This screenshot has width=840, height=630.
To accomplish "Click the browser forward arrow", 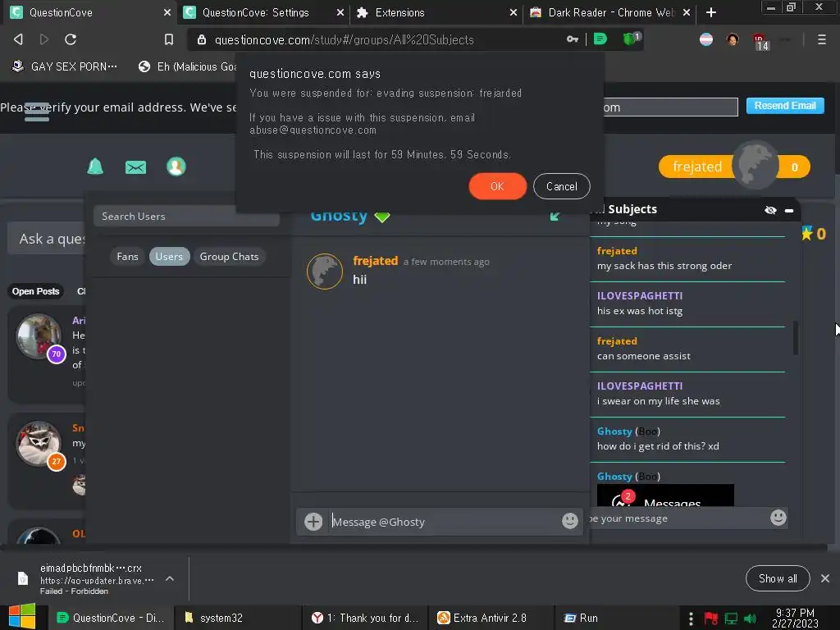I will 44,39.
